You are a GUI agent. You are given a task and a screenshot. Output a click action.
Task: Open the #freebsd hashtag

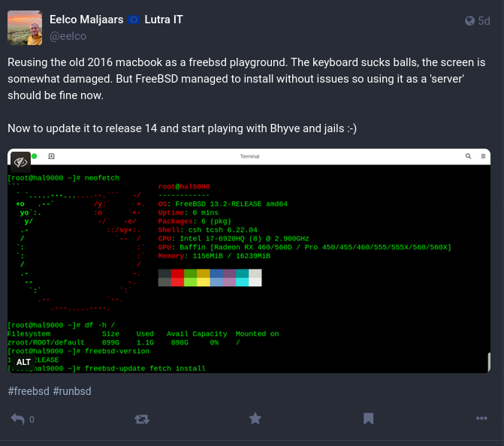(x=28, y=391)
